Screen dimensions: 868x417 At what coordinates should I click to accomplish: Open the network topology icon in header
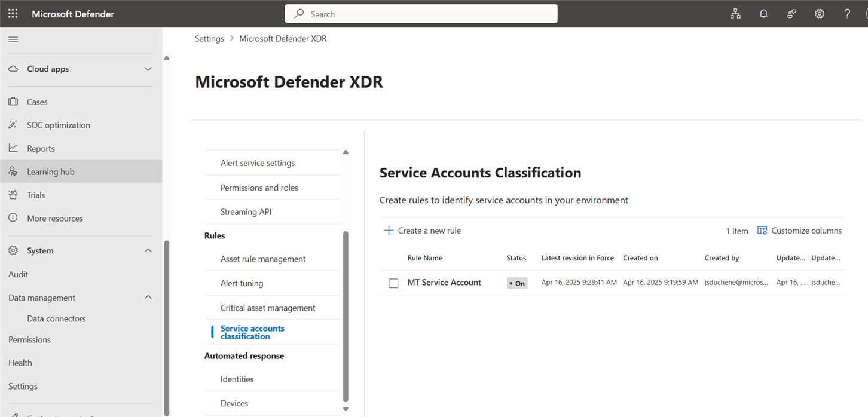pos(735,14)
